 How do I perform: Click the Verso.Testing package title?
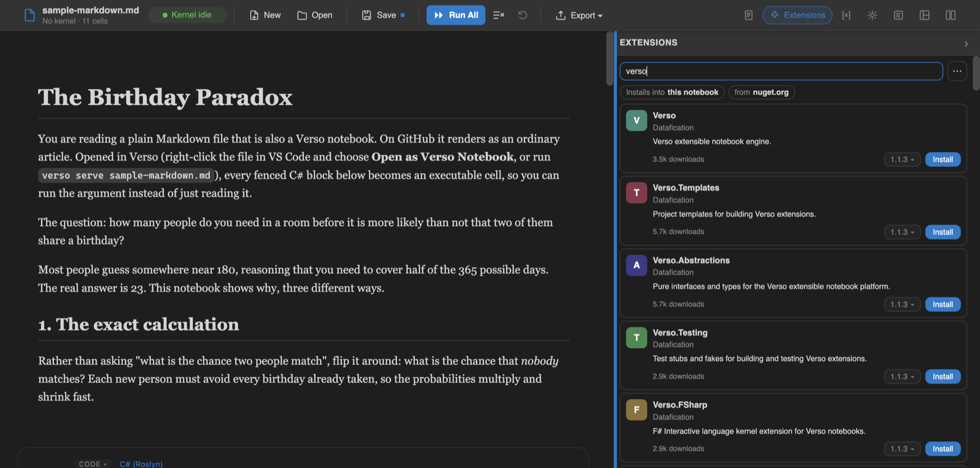(680, 333)
